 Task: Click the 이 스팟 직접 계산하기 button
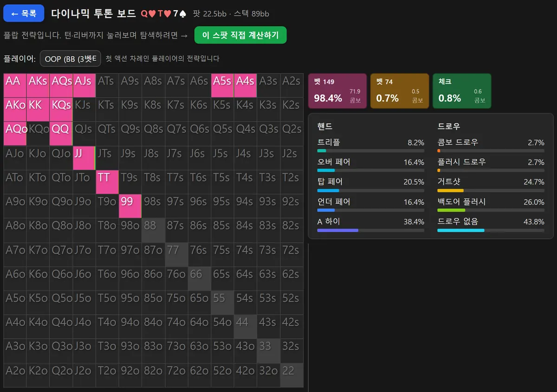coord(240,35)
